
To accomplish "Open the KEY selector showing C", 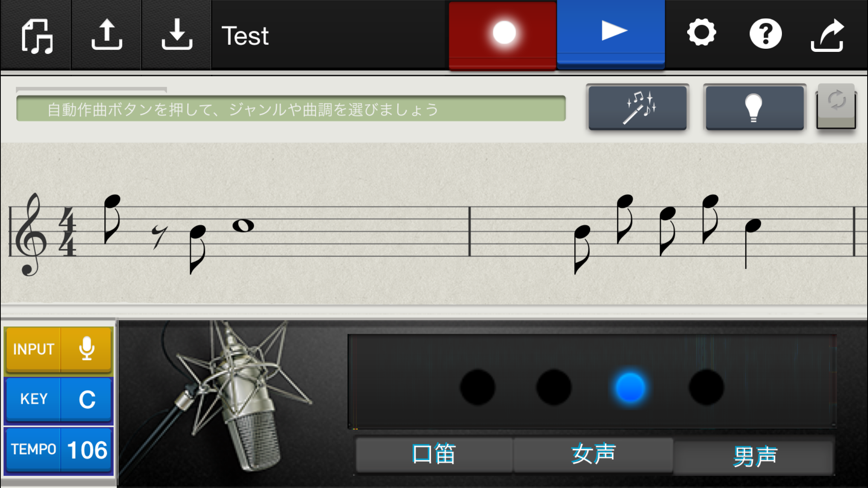I will click(59, 399).
